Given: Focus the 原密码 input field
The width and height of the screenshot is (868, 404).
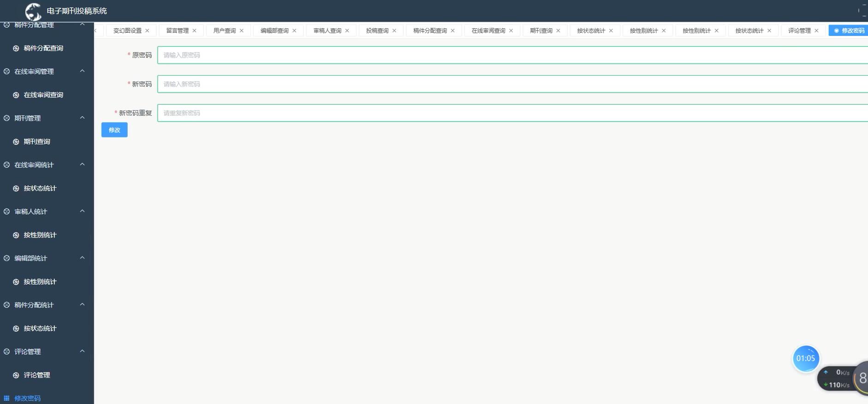Looking at the screenshot, I should pyautogui.click(x=512, y=55).
